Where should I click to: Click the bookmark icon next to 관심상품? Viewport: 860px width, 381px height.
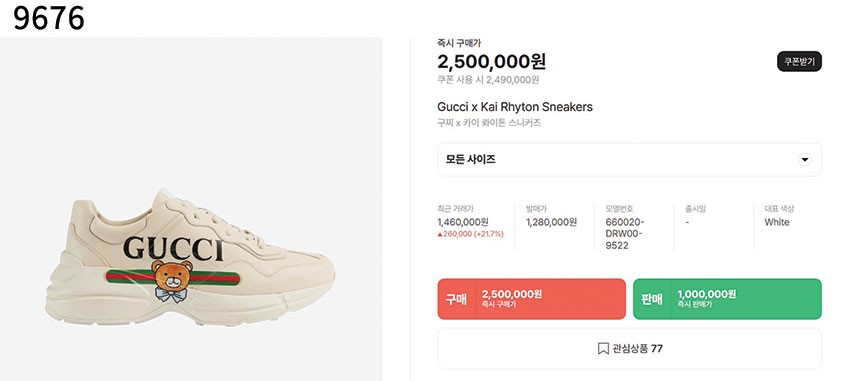tap(603, 349)
